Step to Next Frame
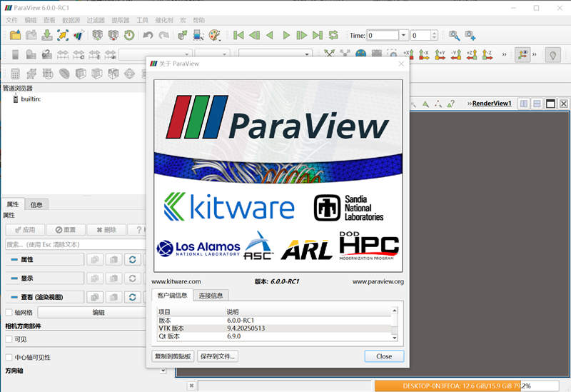Image resolution: width=571 pixels, height=392 pixels. [301, 35]
